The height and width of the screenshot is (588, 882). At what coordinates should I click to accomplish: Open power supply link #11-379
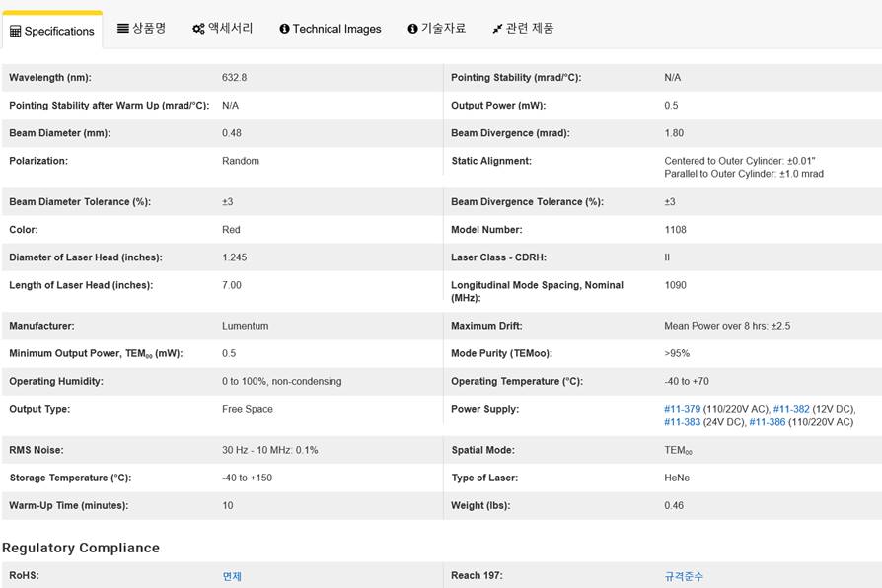[682, 409]
